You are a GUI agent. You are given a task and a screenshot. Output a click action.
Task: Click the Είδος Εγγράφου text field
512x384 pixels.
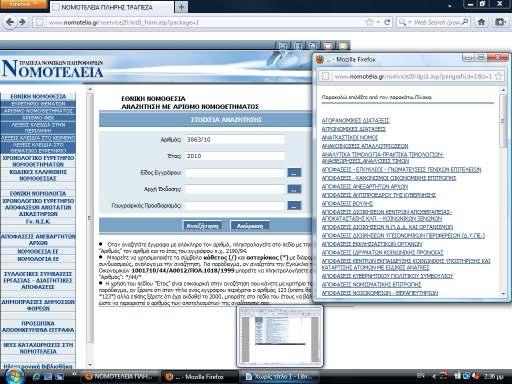pos(235,173)
